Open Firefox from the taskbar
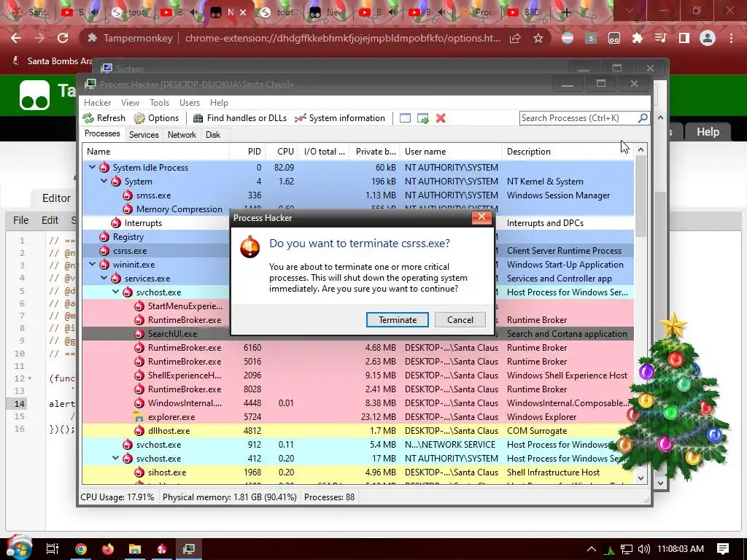The height and width of the screenshot is (560, 747). (108, 549)
